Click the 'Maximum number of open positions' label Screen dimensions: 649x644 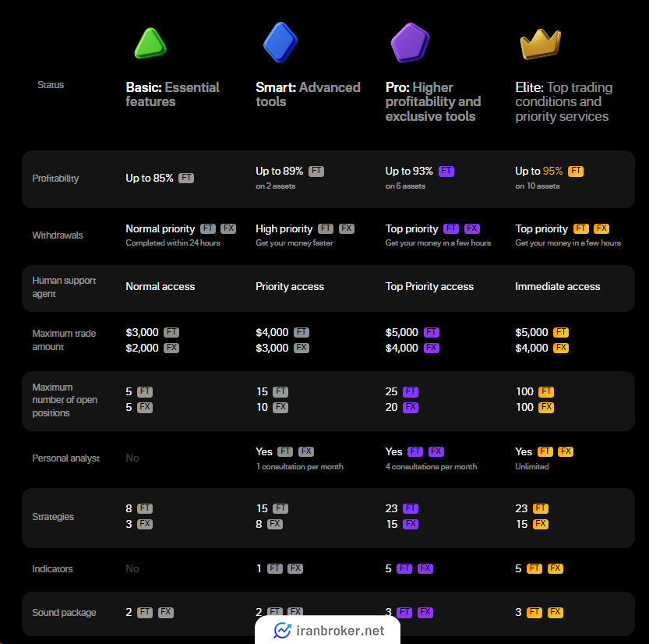[x=65, y=400]
